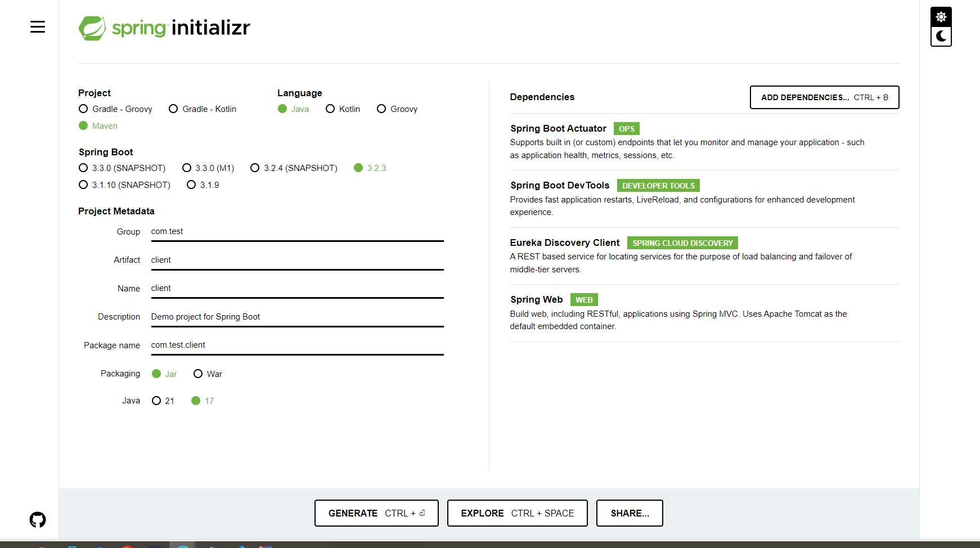Switch to dark theme moon icon

tap(941, 37)
